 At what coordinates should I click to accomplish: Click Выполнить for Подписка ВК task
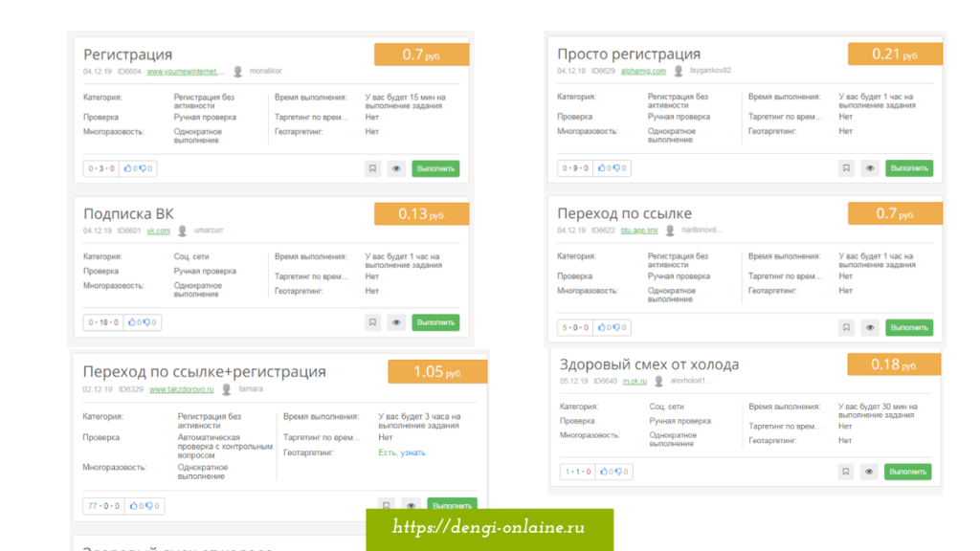tap(435, 322)
